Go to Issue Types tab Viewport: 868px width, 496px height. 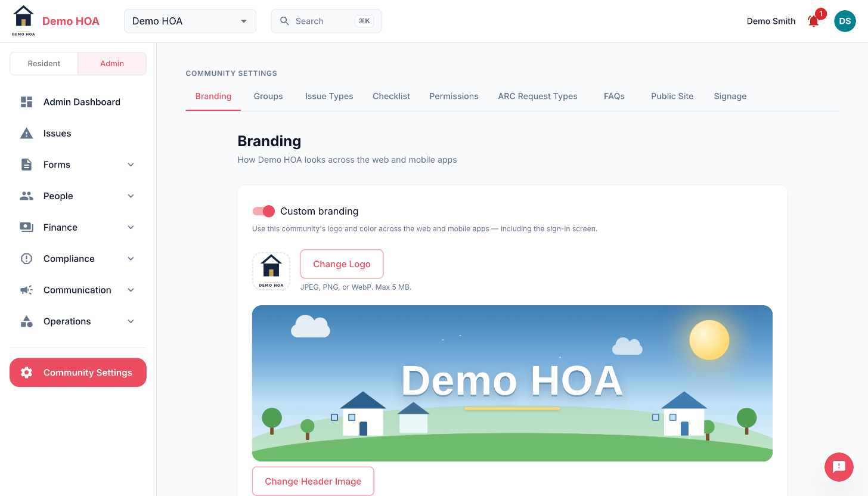[x=329, y=96]
